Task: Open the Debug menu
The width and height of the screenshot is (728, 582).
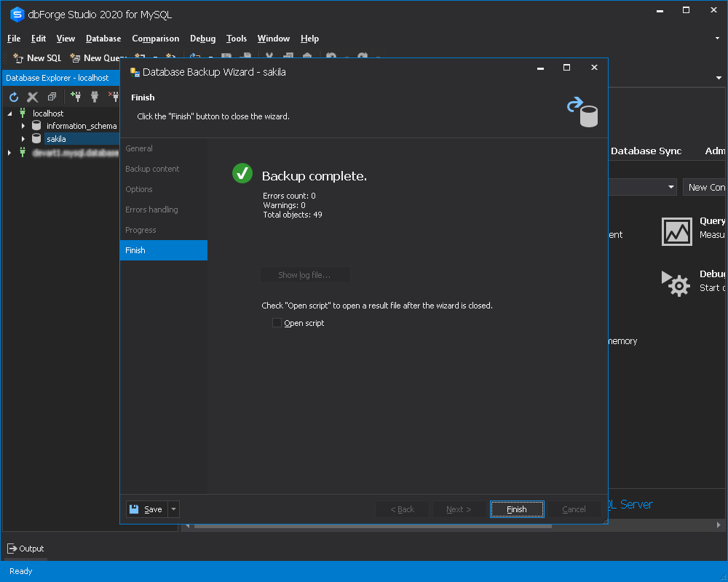Action: tap(203, 39)
